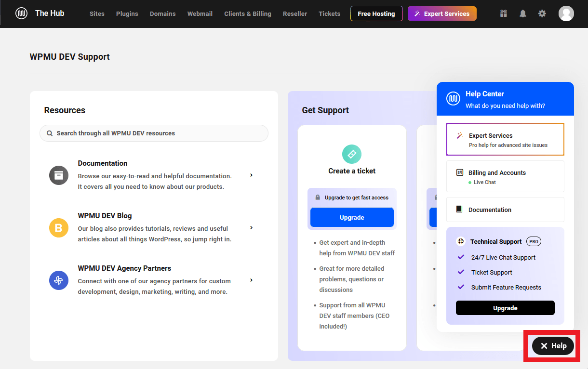Open the Documentation resource title link

[103, 163]
